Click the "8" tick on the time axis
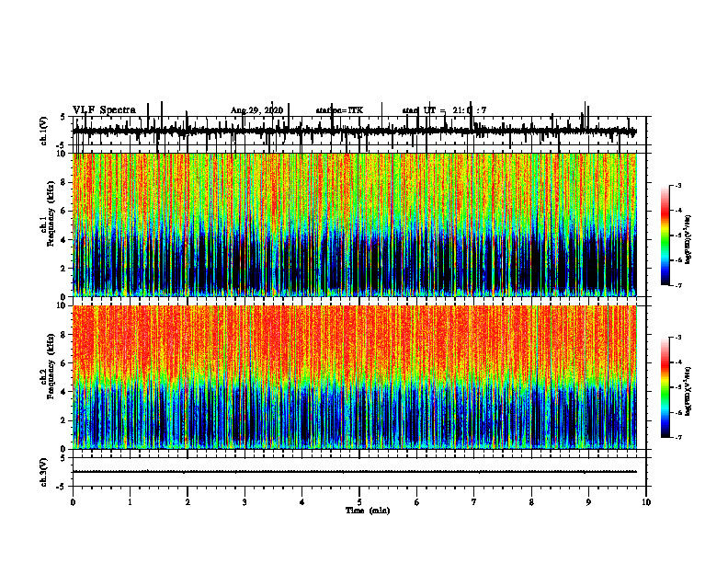Screen dimensions: 728x563 [531, 502]
